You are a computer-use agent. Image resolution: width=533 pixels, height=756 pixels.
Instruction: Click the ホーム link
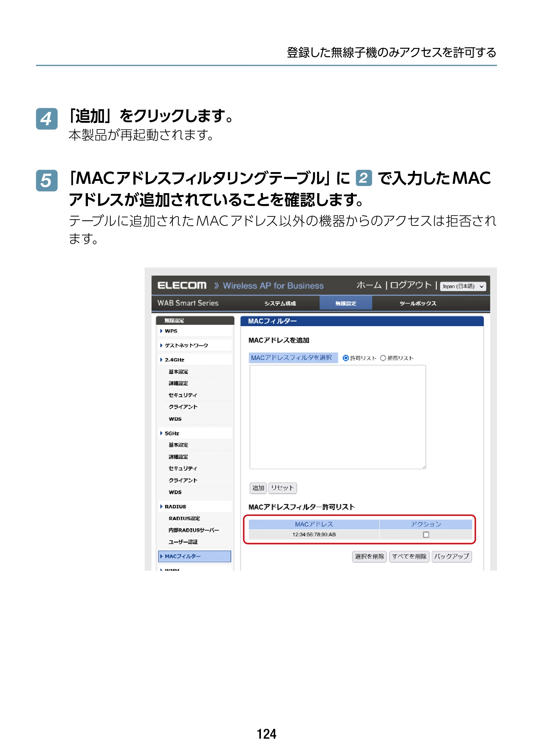[x=369, y=285]
